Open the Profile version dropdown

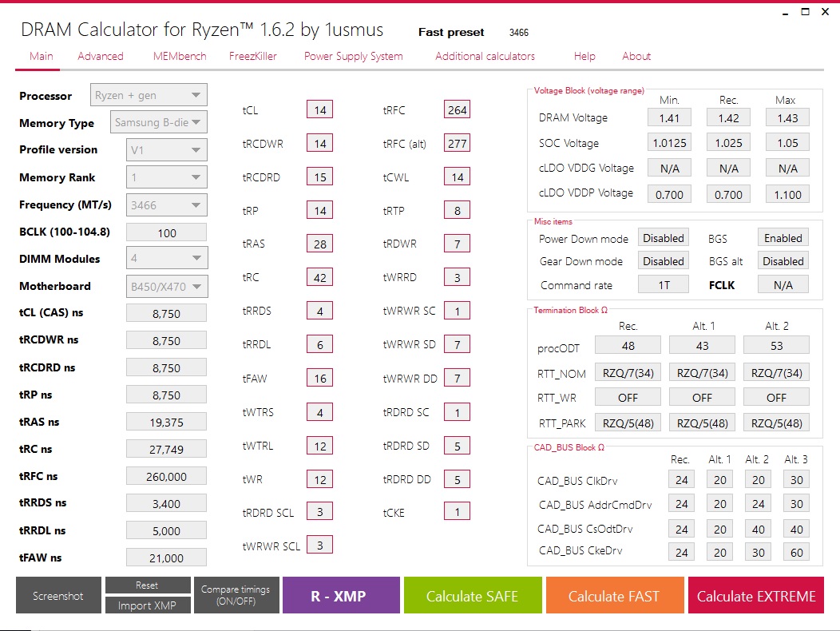[x=167, y=150]
